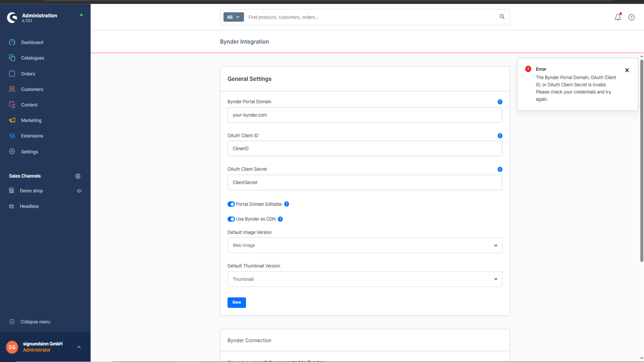Click the Content layout icon

pos(12,105)
